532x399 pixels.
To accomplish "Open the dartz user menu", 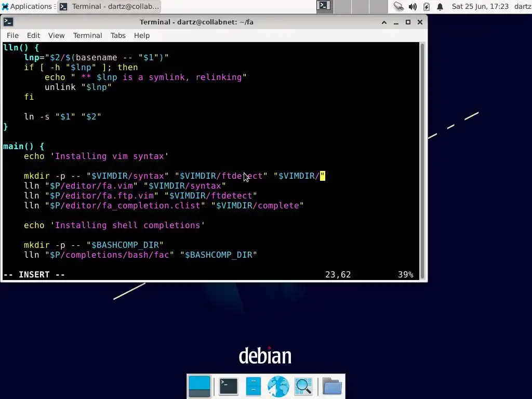I will (x=523, y=6).
